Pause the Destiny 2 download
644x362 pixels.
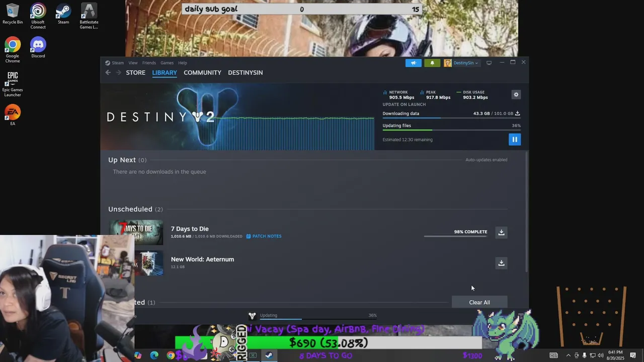[514, 139]
